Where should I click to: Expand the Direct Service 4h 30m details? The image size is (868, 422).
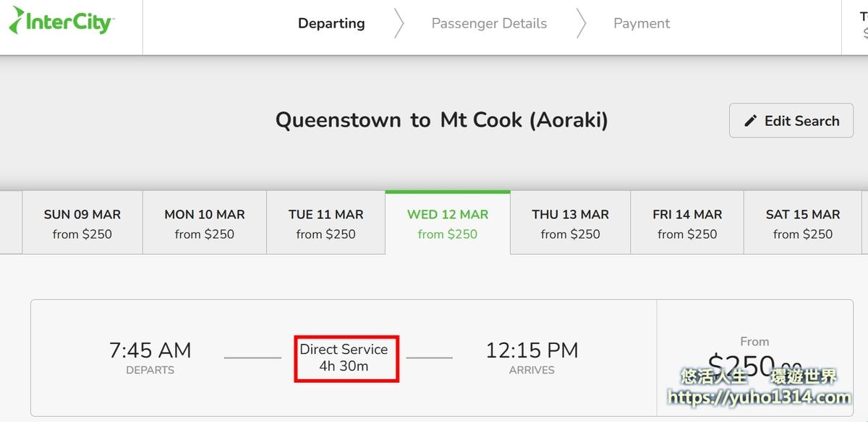[344, 358]
